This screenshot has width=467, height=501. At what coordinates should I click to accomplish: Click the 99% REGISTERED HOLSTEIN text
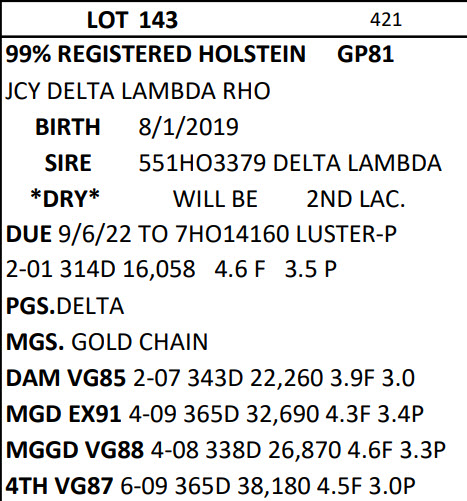[155, 54]
